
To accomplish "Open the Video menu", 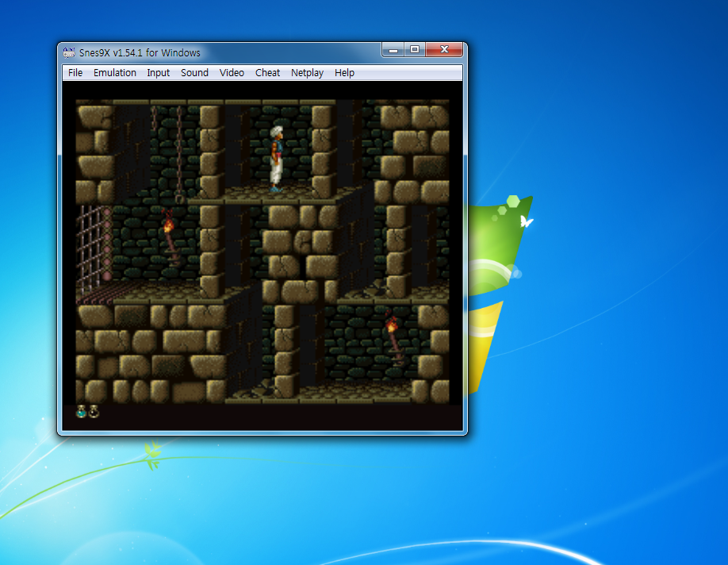I will point(232,72).
